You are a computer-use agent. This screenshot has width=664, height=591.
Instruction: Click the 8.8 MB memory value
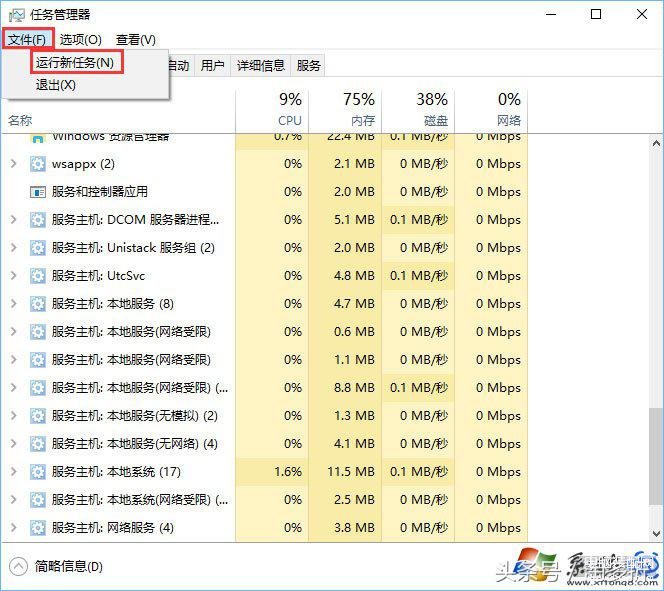click(354, 388)
